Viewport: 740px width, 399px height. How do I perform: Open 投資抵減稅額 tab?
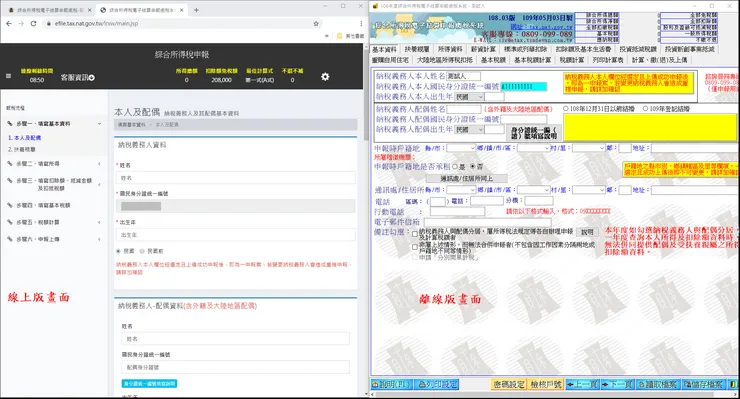click(638, 49)
